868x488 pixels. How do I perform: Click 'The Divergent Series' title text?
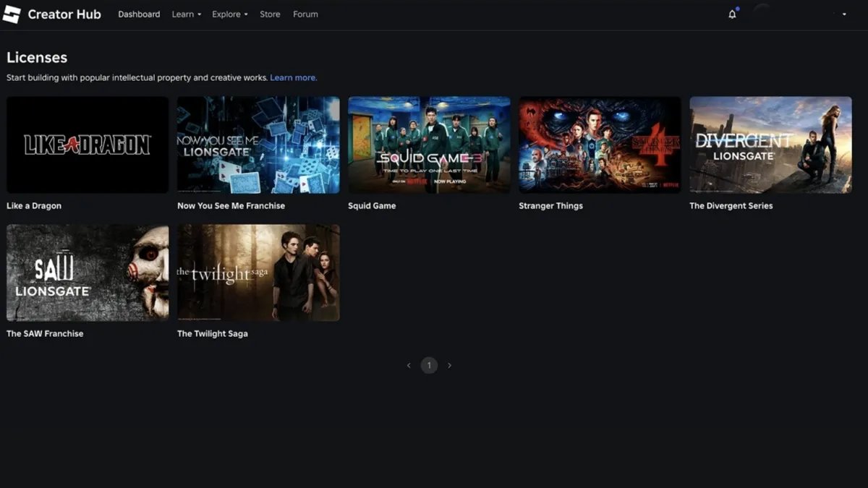click(x=731, y=206)
